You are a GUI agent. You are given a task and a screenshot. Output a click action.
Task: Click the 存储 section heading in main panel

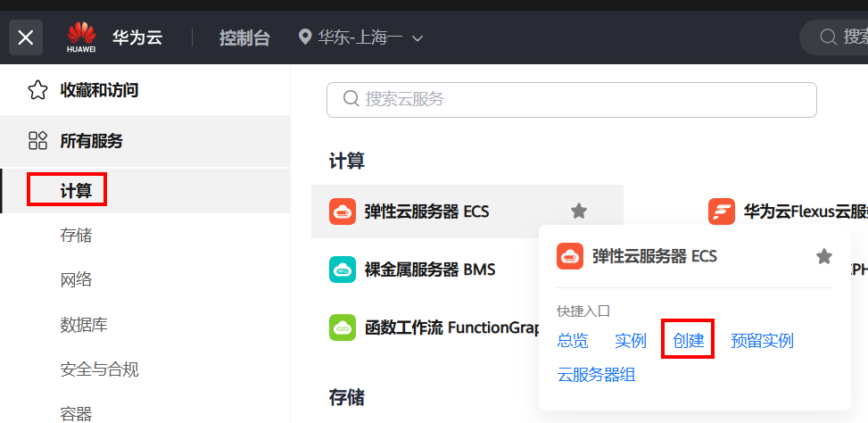347,397
